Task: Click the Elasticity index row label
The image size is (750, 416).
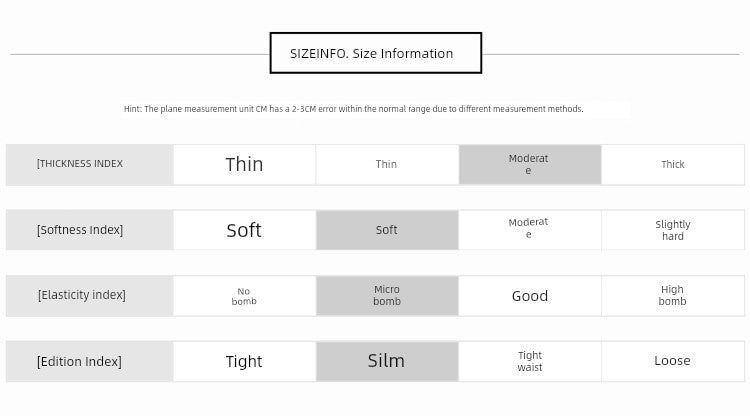Action: tap(89, 296)
